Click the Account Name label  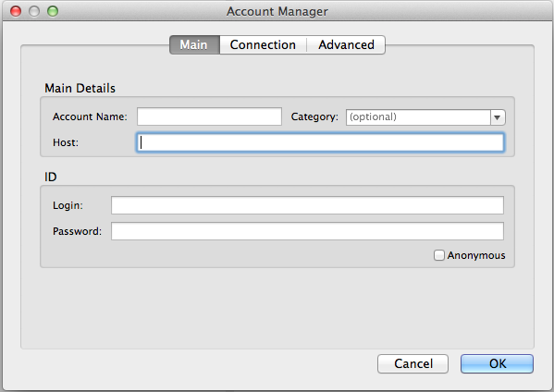coord(90,116)
